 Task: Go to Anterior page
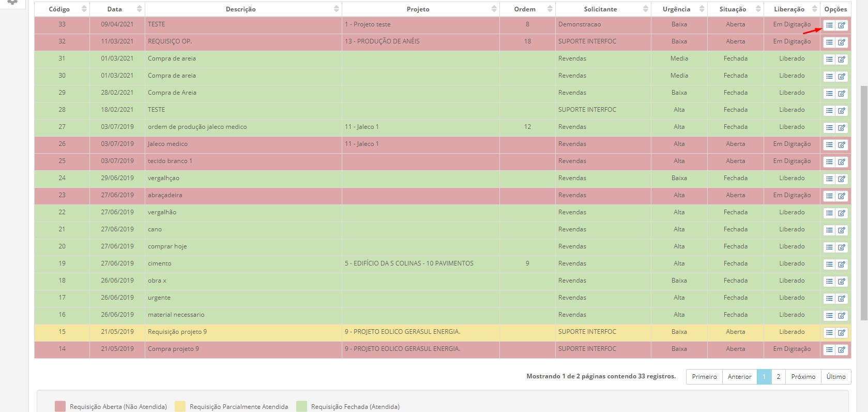tap(739, 377)
